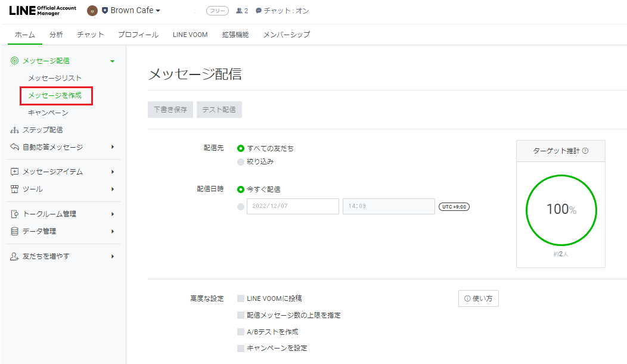Image resolution: width=627 pixels, height=364 pixels.
Task: Click the help icon beside ターゲット推計
Action: pyautogui.click(x=585, y=151)
